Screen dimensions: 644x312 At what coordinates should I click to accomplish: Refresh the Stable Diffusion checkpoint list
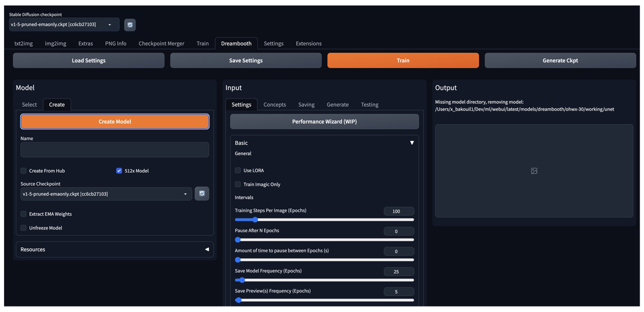click(x=130, y=25)
